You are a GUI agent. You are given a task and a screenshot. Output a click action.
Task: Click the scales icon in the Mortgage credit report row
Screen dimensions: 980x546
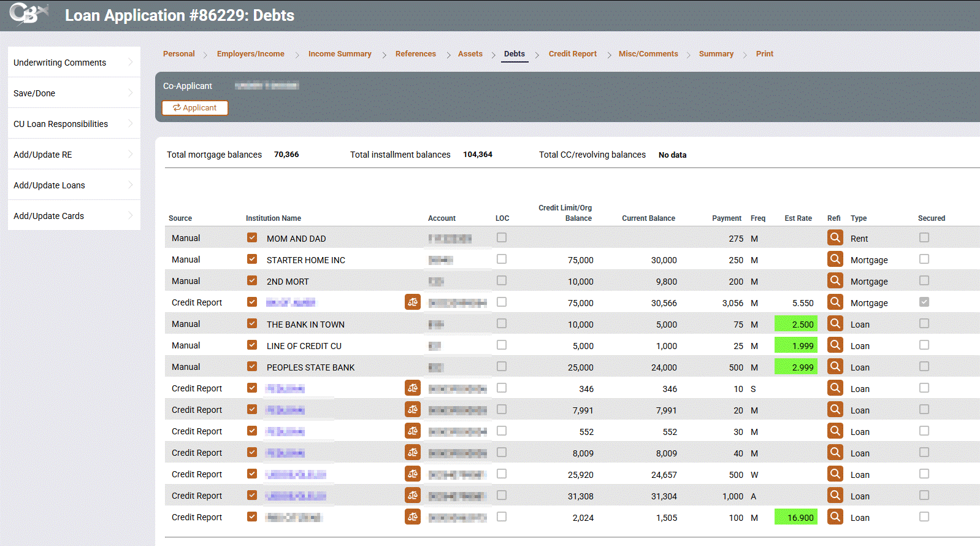tap(412, 302)
